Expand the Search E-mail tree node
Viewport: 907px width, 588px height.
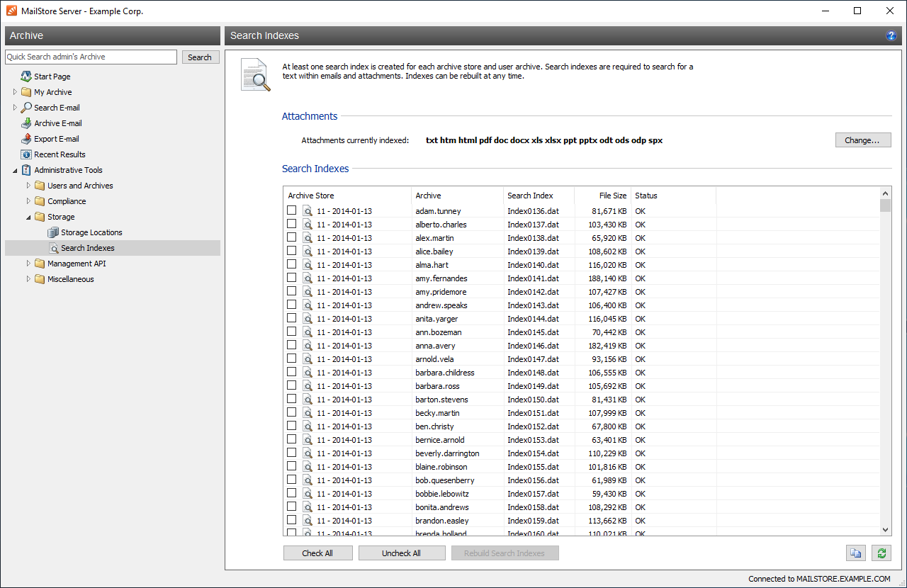[x=15, y=108]
